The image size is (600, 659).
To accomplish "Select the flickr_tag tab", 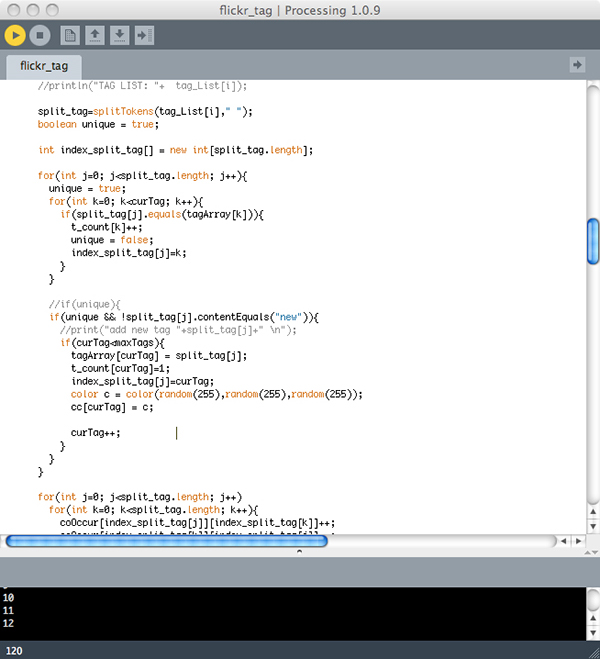I will tap(44, 66).
